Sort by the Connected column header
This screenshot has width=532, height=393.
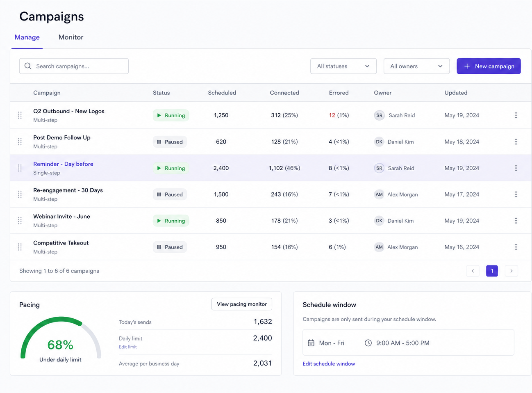click(284, 93)
